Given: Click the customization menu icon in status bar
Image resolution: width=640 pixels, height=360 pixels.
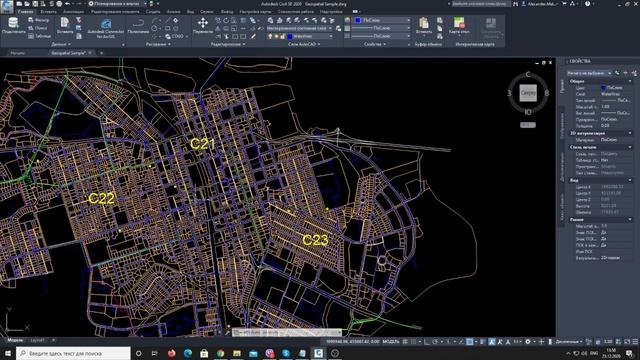Looking at the screenshot, I should coord(635,341).
